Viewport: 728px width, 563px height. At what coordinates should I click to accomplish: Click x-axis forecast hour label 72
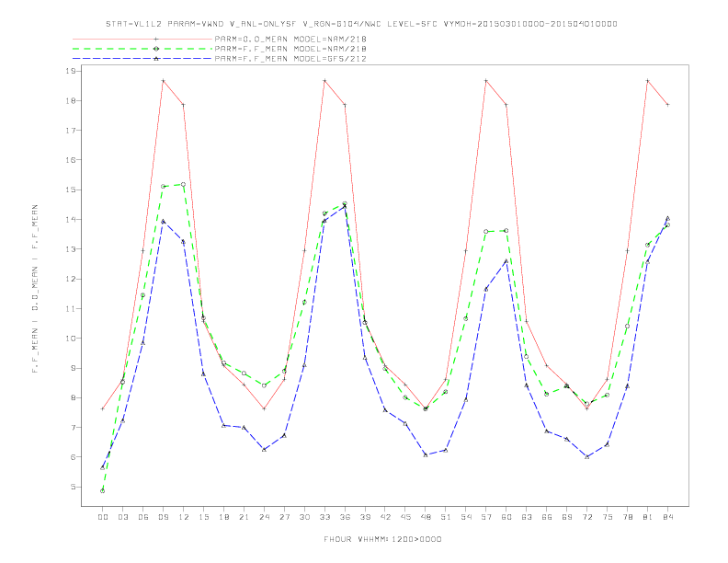[586, 517]
